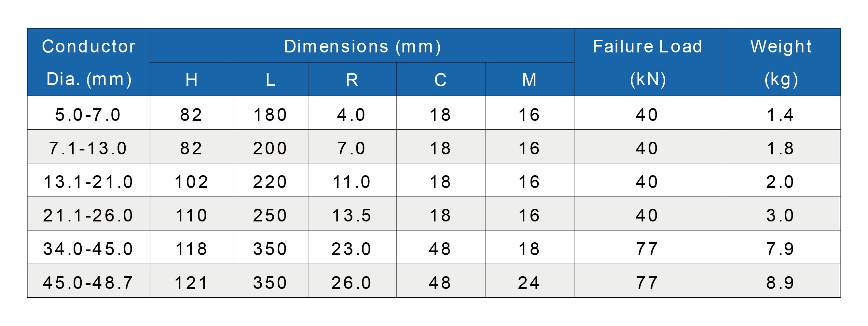Click the L column header
The image size is (868, 326).
(x=270, y=80)
